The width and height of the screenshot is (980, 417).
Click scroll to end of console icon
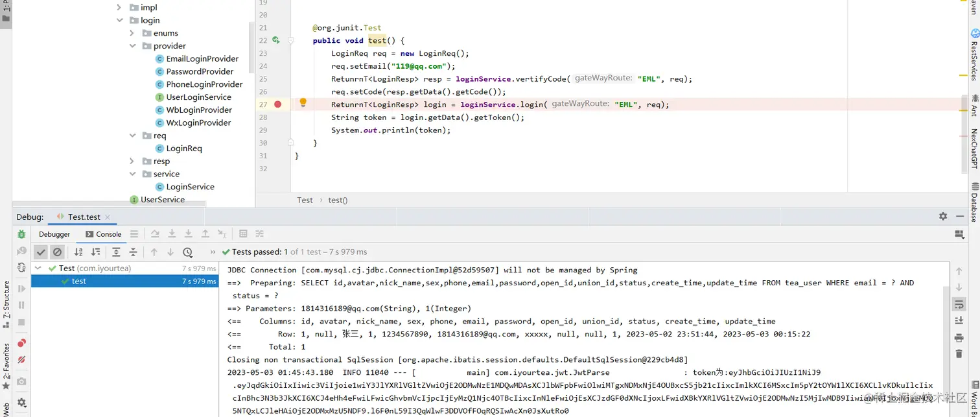tap(959, 320)
